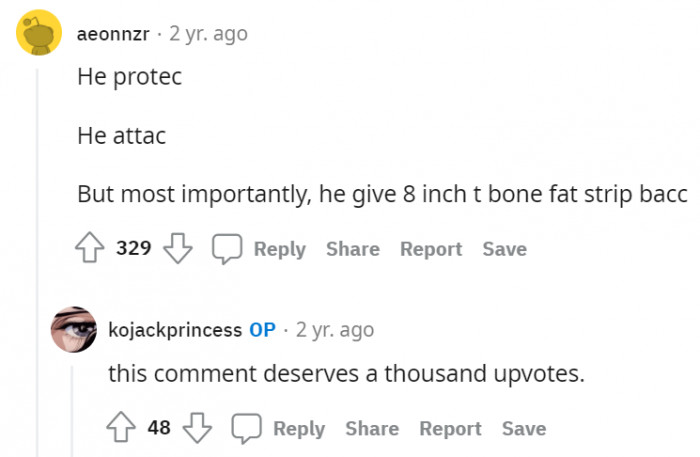Image resolution: width=700 pixels, height=457 pixels.
Task: Click speech bubble icon on aeonnzr's comment
Action: 227,249
